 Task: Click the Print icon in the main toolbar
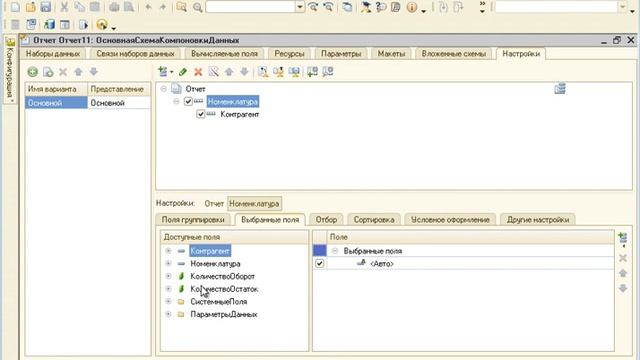tap(114, 7)
